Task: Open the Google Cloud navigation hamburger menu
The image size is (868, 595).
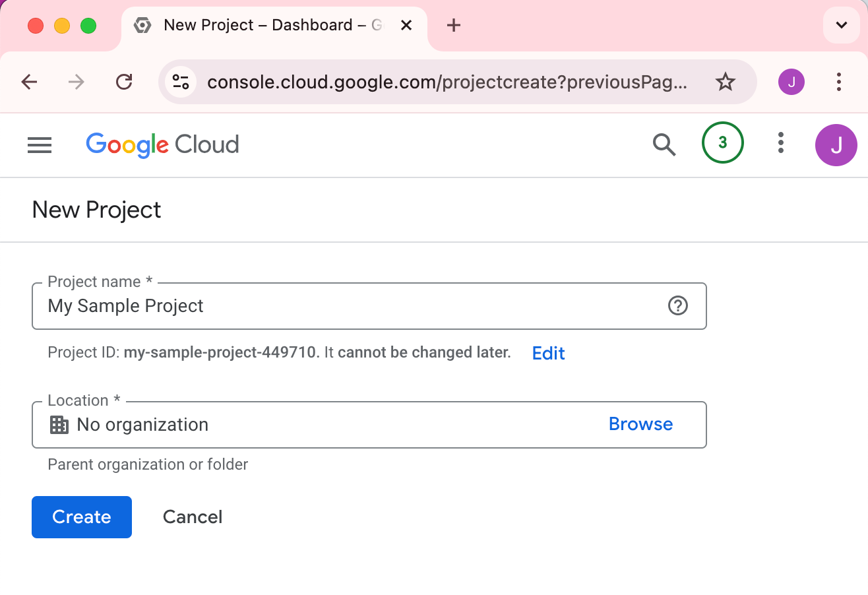Action: (40, 144)
